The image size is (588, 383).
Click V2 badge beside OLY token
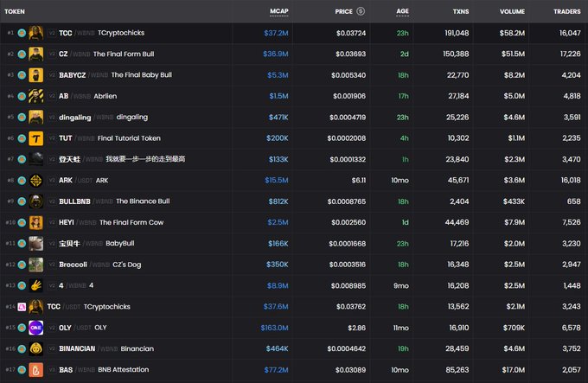[52, 328]
